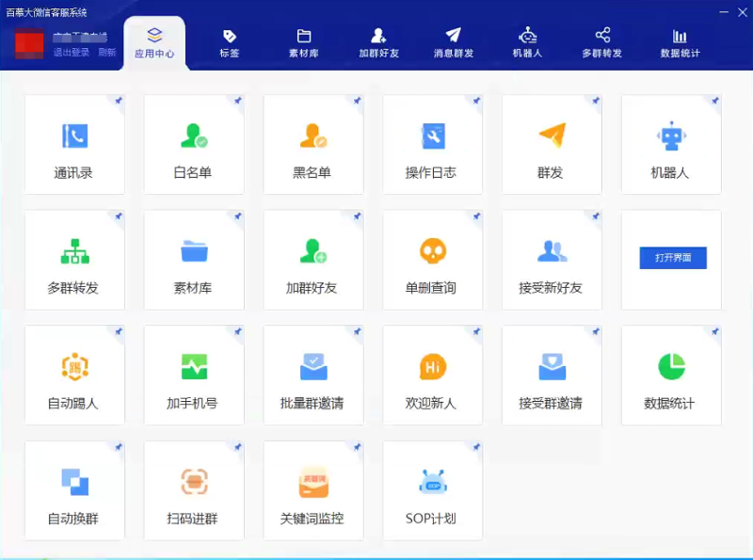Open the SOP计划 planning tool
This screenshot has height=560, width=753.
pyautogui.click(x=432, y=490)
